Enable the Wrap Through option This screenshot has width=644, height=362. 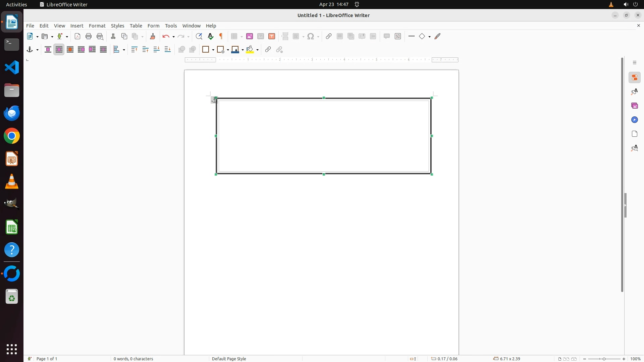103,50
